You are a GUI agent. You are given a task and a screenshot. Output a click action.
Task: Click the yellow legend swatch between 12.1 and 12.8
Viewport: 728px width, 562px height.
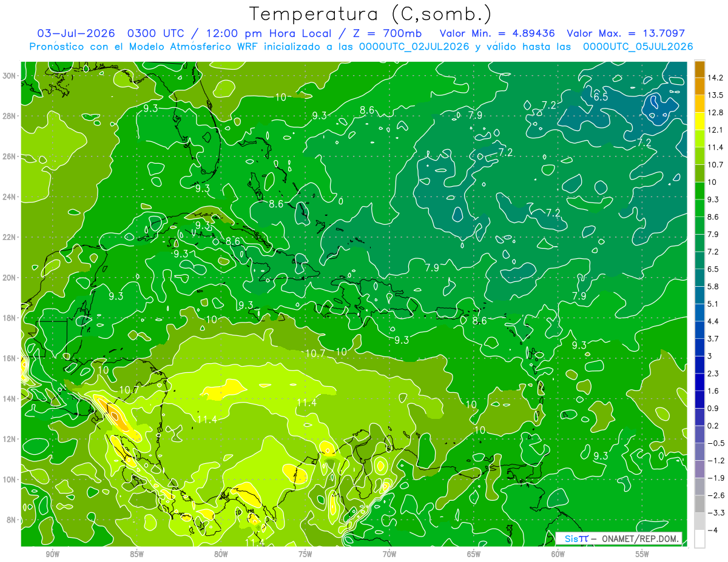tap(699, 121)
